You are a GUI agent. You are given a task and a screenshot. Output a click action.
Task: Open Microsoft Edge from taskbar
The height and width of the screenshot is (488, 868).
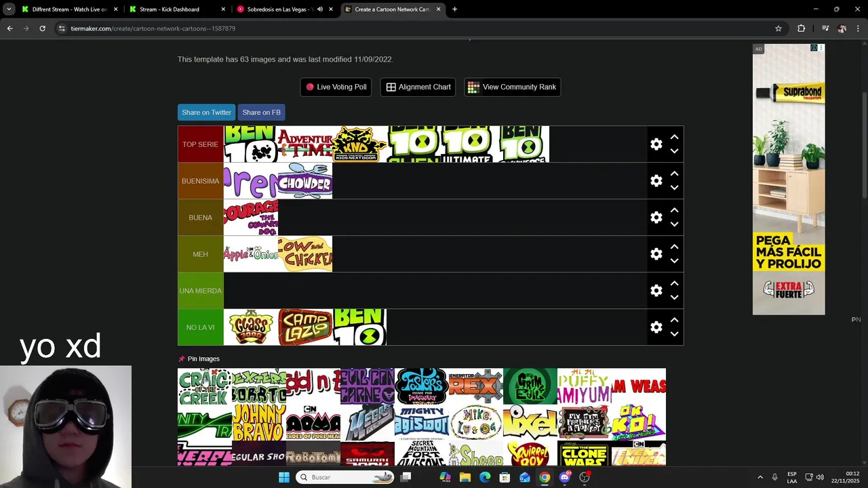coord(485,477)
